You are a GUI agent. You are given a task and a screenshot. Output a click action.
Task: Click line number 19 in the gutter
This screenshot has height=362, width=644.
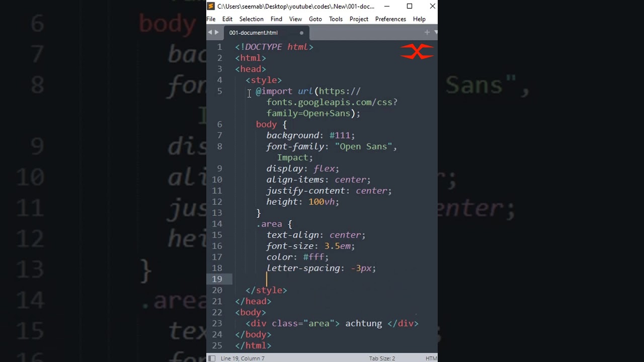coord(217,279)
